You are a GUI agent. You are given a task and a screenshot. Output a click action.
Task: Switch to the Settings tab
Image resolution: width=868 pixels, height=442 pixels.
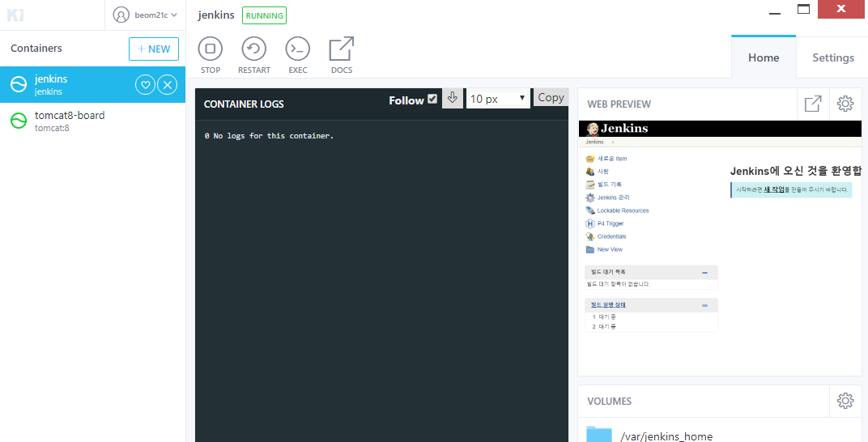click(833, 57)
